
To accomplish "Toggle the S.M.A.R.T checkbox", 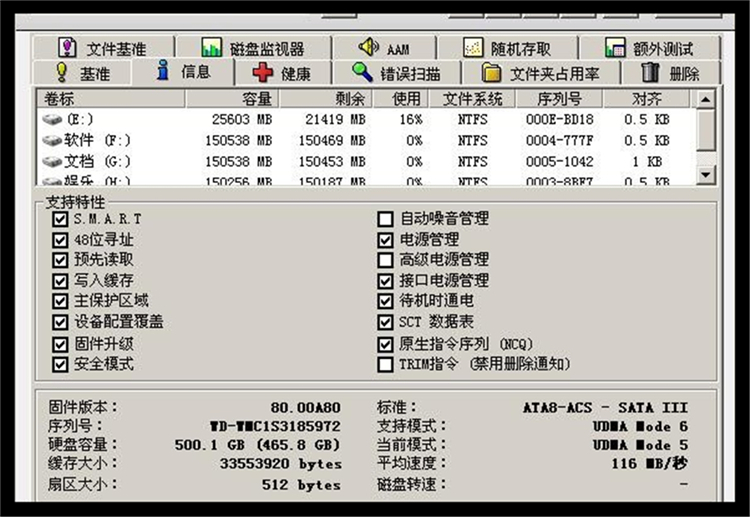I will point(59,219).
